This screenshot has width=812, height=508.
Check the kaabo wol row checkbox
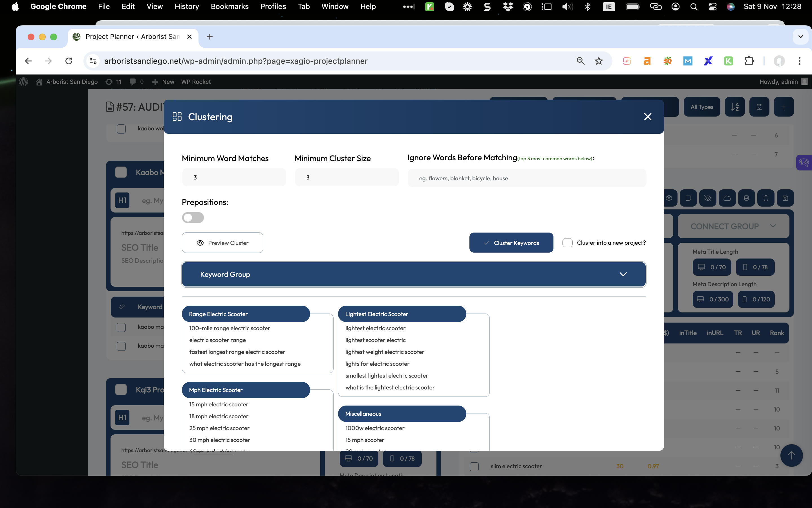coord(121,129)
